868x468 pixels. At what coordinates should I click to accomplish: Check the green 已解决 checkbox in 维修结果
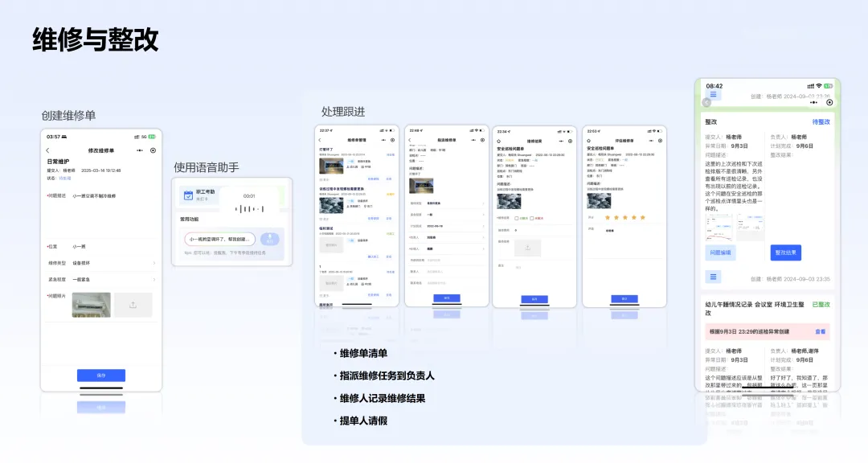click(x=517, y=218)
